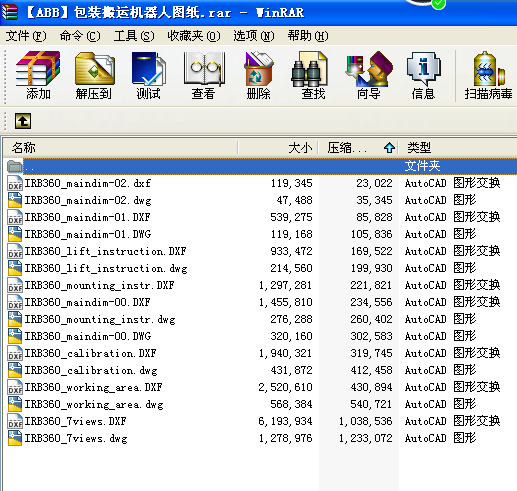
Task: Open the 帮助(H) menu
Action: [308, 36]
